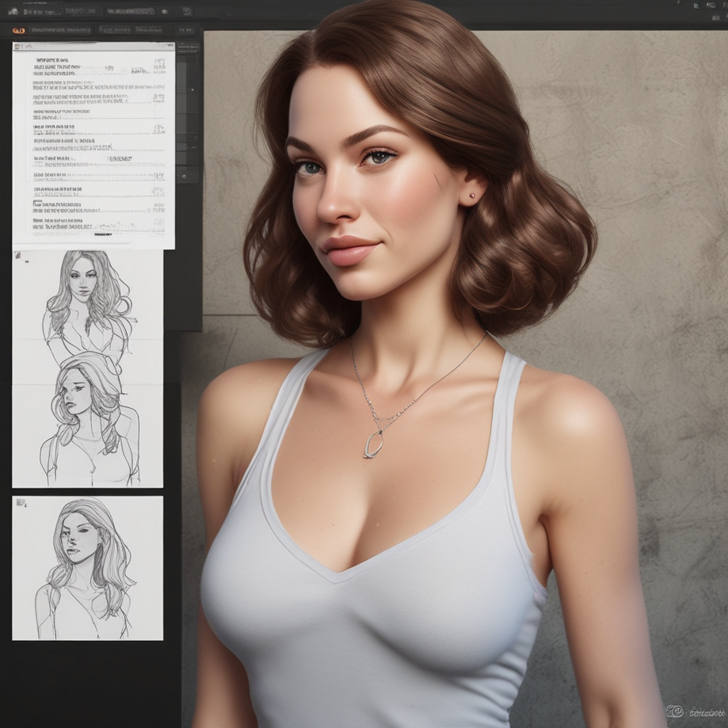This screenshot has width=728, height=728.
Task: Select the second tab in the second toolbar row
Action: click(x=148, y=30)
